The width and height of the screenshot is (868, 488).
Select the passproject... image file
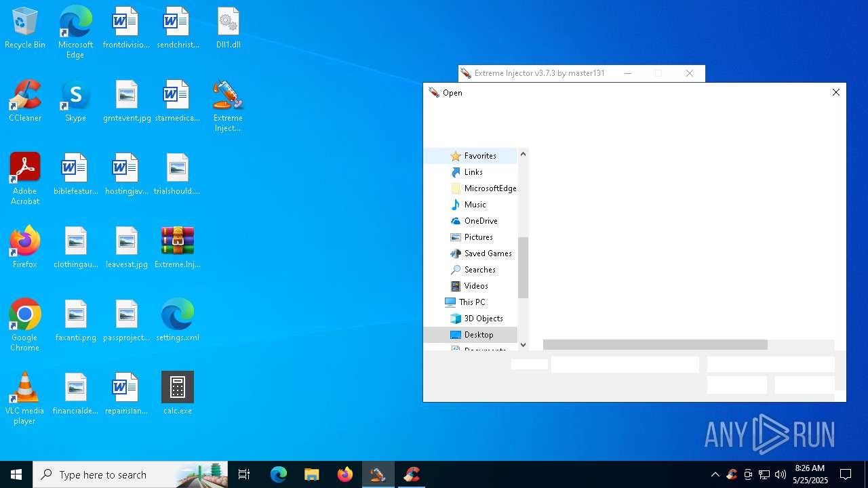click(127, 321)
